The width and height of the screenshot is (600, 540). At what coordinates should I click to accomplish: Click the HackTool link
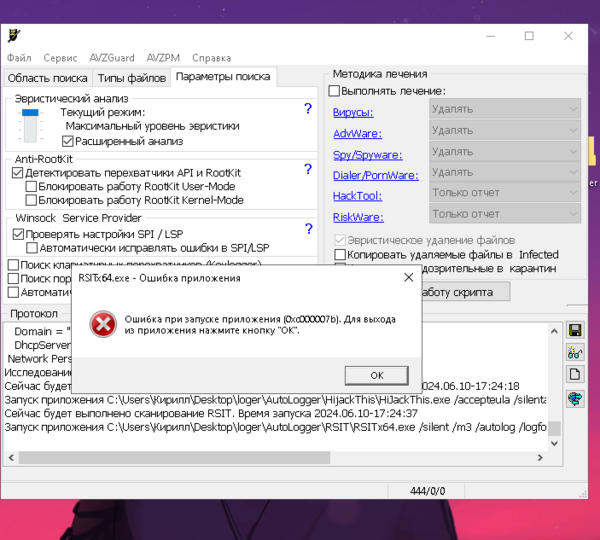pyautogui.click(x=357, y=196)
